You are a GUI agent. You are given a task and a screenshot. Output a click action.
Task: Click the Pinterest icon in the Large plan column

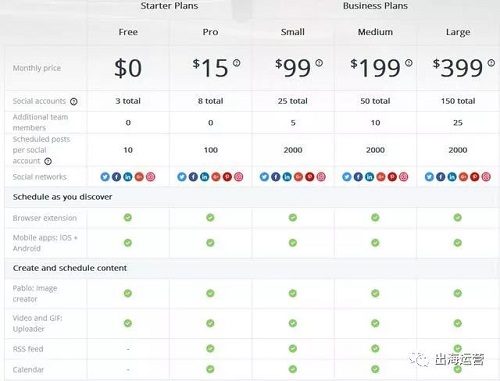[x=475, y=177]
